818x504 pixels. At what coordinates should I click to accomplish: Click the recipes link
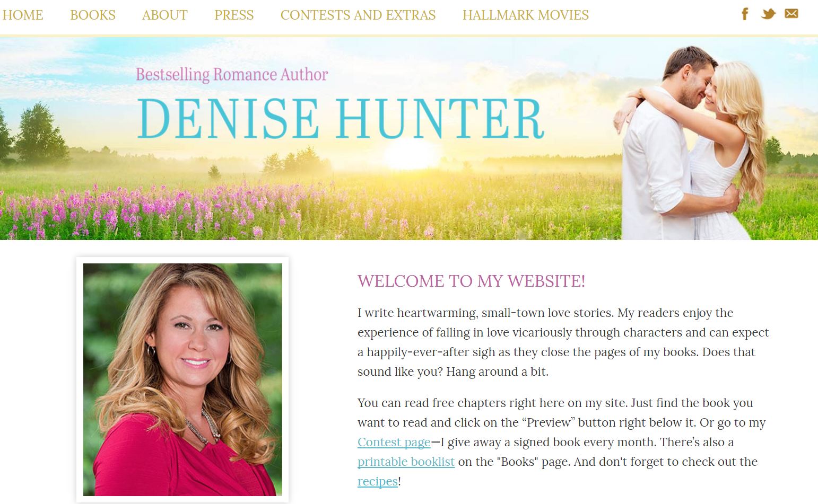(x=377, y=481)
